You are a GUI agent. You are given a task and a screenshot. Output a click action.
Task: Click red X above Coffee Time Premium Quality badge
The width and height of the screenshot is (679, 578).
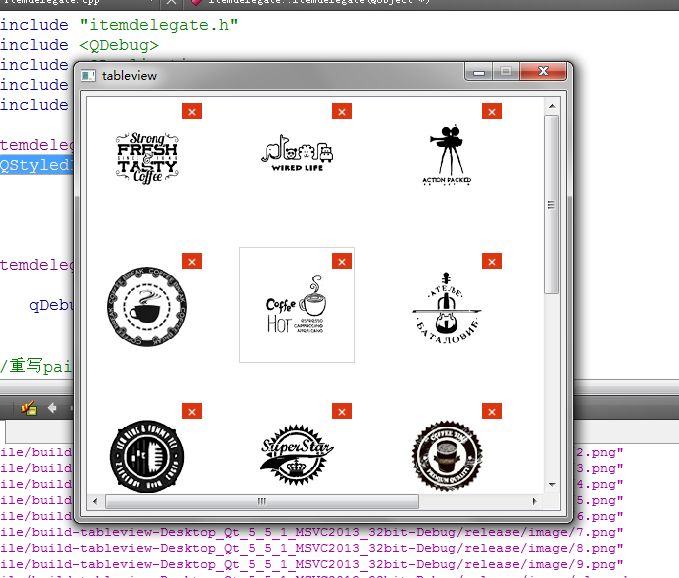pyautogui.click(x=491, y=411)
